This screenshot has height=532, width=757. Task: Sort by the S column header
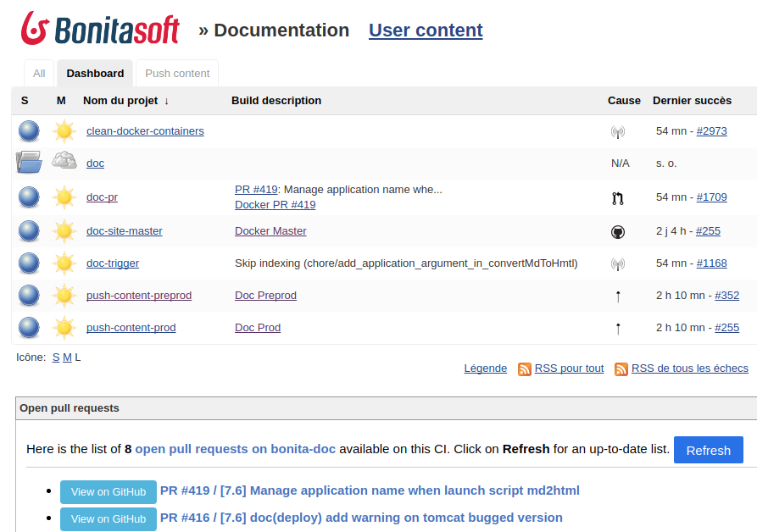25,100
